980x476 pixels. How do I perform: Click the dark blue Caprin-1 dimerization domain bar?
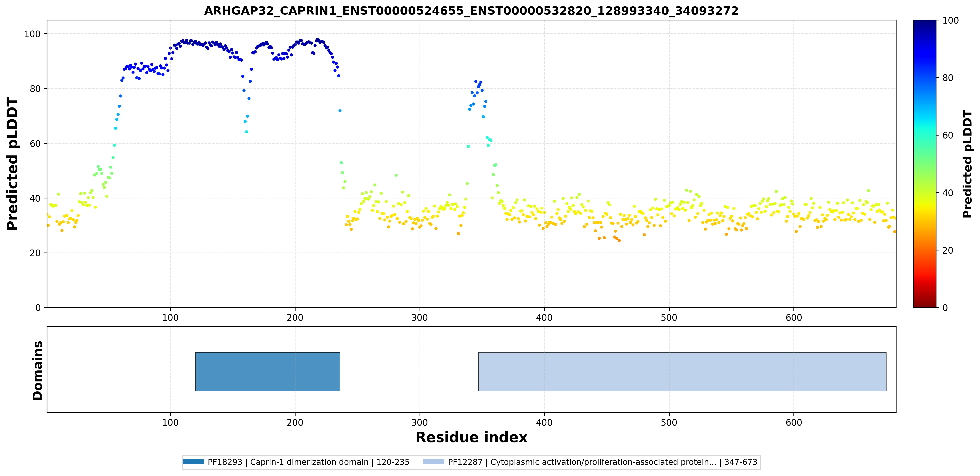pyautogui.click(x=267, y=371)
